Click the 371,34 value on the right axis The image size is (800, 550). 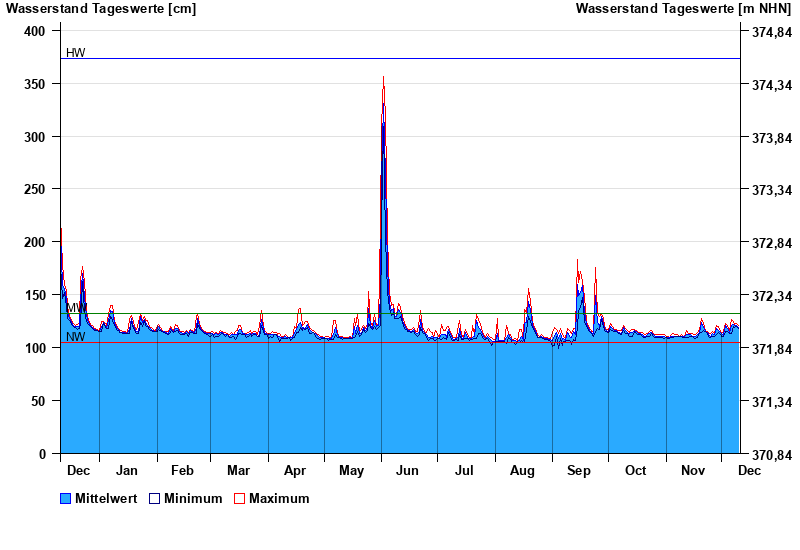(765, 402)
